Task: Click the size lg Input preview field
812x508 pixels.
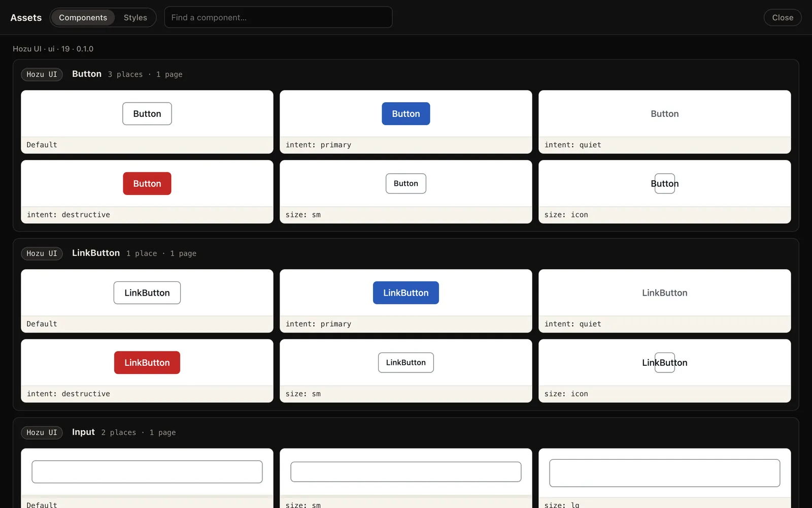Action: coord(665,473)
